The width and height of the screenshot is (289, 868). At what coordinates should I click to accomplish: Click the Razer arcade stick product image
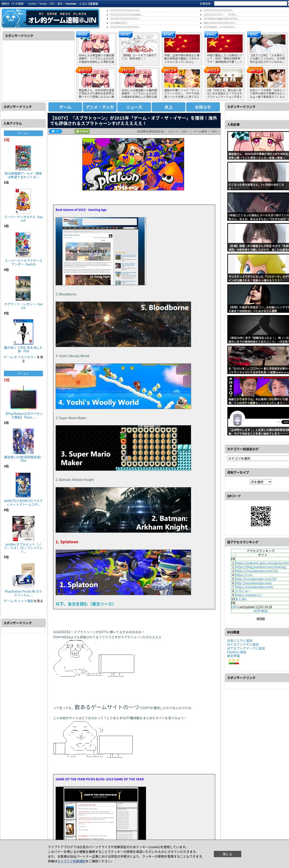pyautogui.click(x=23, y=398)
